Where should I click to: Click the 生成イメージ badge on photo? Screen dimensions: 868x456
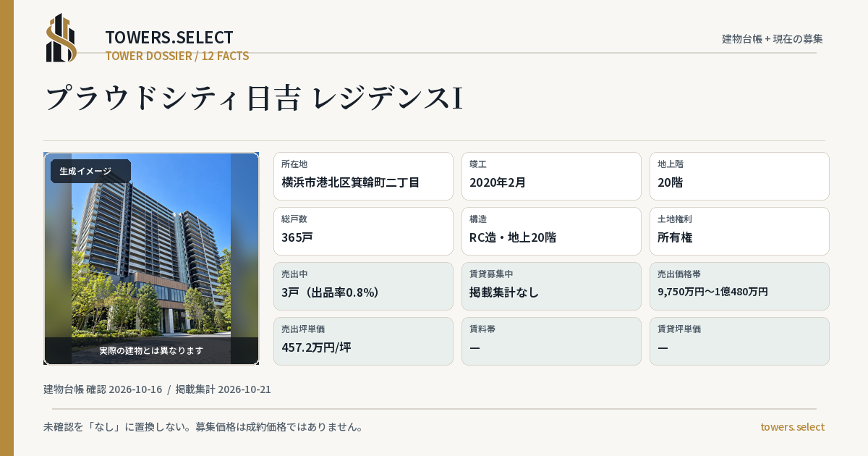coord(90,172)
